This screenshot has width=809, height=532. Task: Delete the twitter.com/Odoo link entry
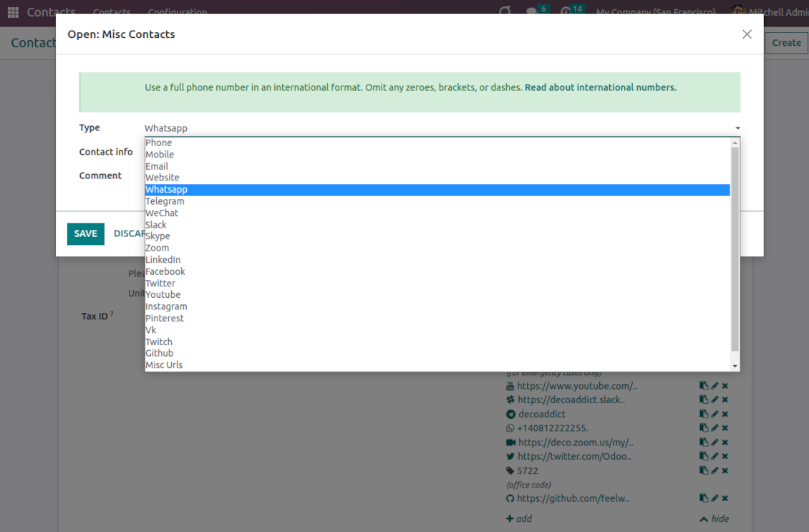click(x=725, y=456)
